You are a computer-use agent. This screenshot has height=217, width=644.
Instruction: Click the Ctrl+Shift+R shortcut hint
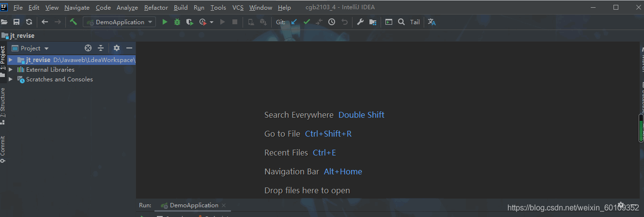click(x=328, y=134)
